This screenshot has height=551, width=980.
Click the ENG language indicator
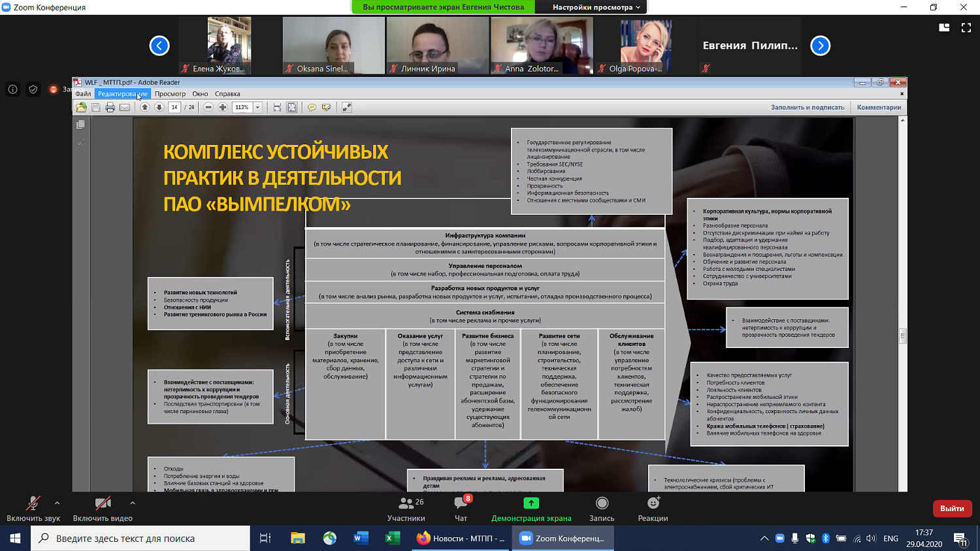tap(890, 539)
